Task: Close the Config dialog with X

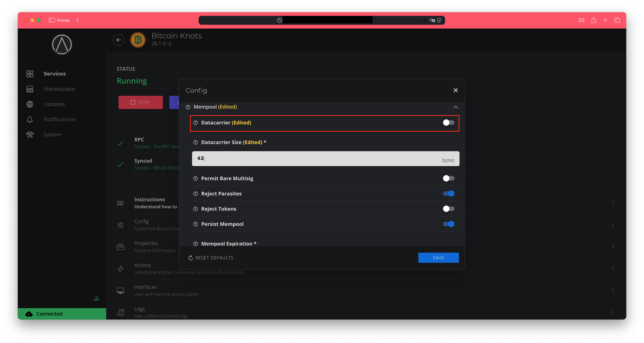Action: pos(455,90)
